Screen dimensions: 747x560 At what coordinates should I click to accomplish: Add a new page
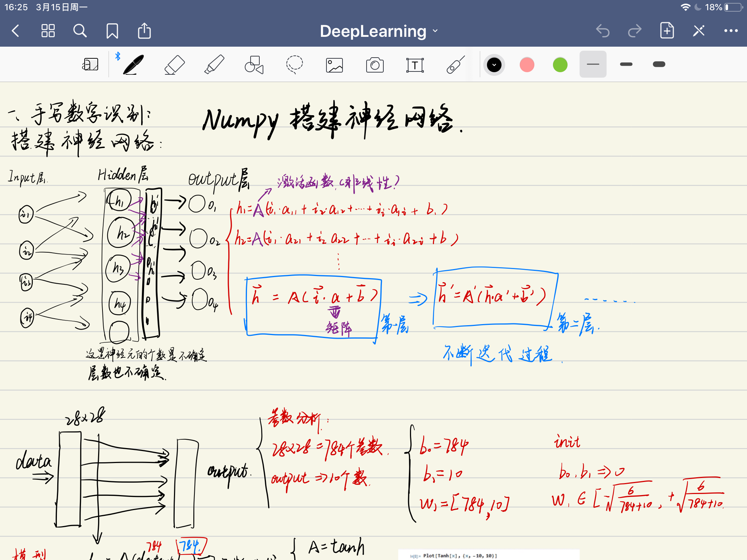pos(667,31)
